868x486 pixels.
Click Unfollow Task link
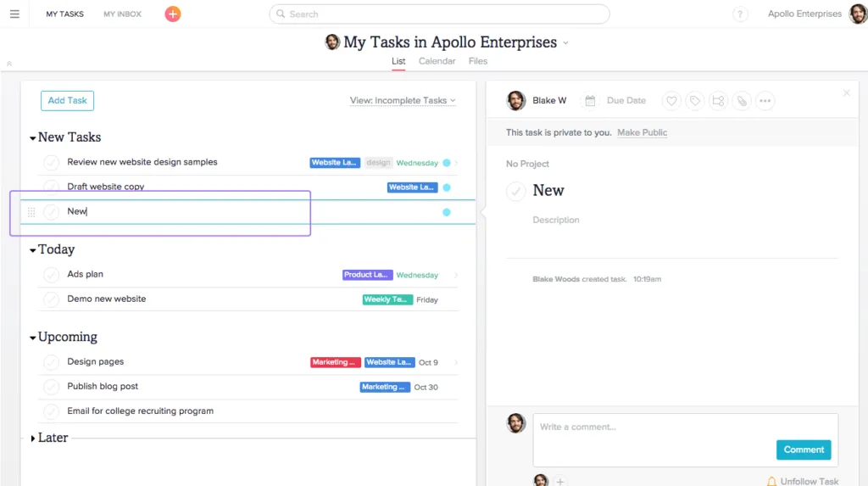809,482
